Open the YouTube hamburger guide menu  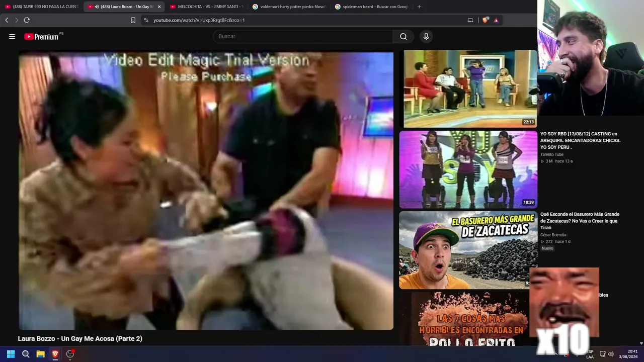[12, 37]
